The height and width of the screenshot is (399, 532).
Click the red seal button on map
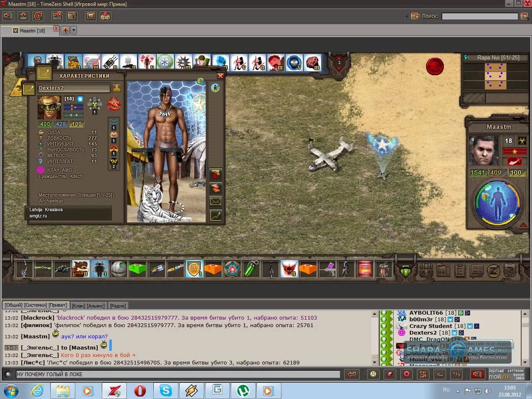(x=435, y=66)
